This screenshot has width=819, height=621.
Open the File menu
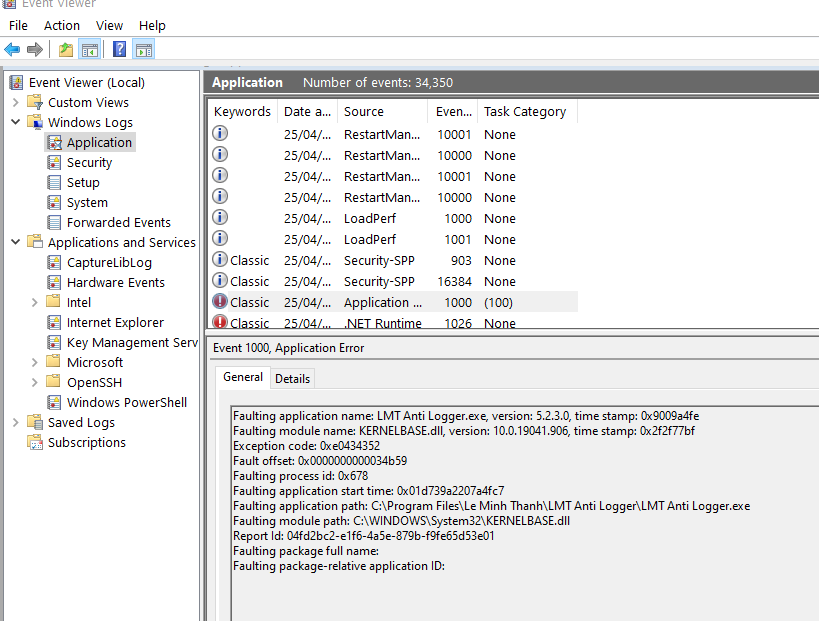[x=18, y=26]
